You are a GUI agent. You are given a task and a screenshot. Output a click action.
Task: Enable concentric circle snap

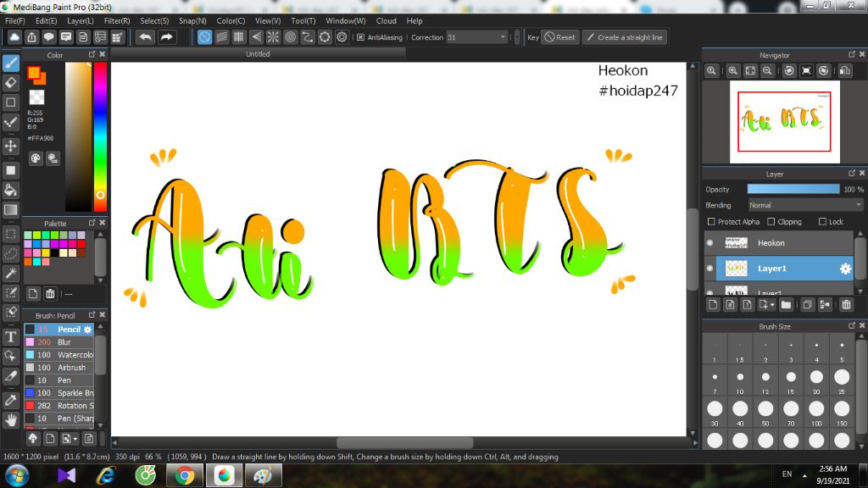[290, 37]
